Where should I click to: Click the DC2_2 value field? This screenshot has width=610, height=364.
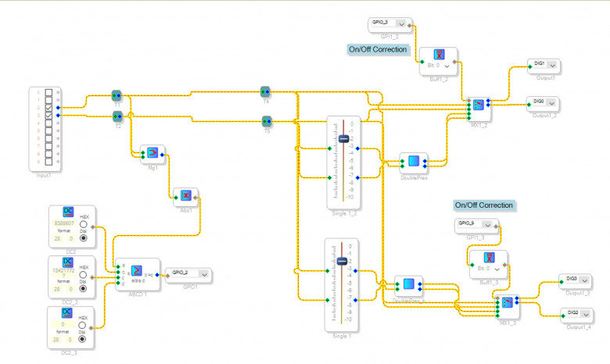click(63, 273)
